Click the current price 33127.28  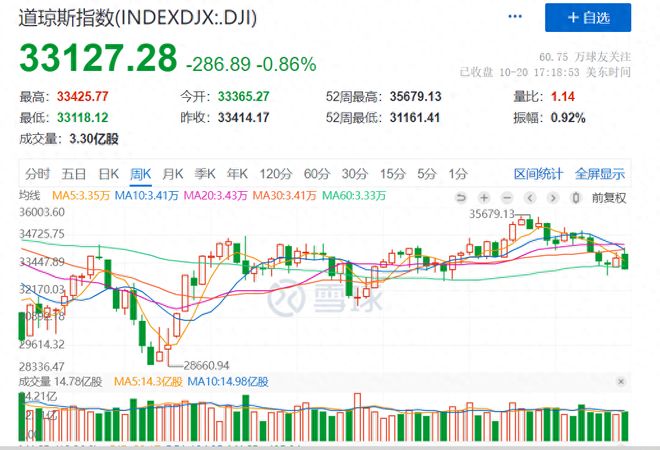(x=98, y=58)
